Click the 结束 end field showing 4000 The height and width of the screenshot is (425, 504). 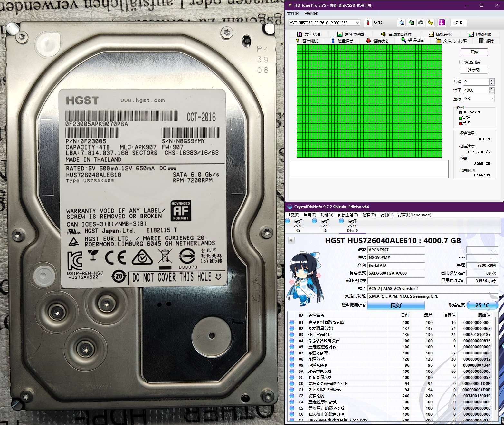(476, 90)
